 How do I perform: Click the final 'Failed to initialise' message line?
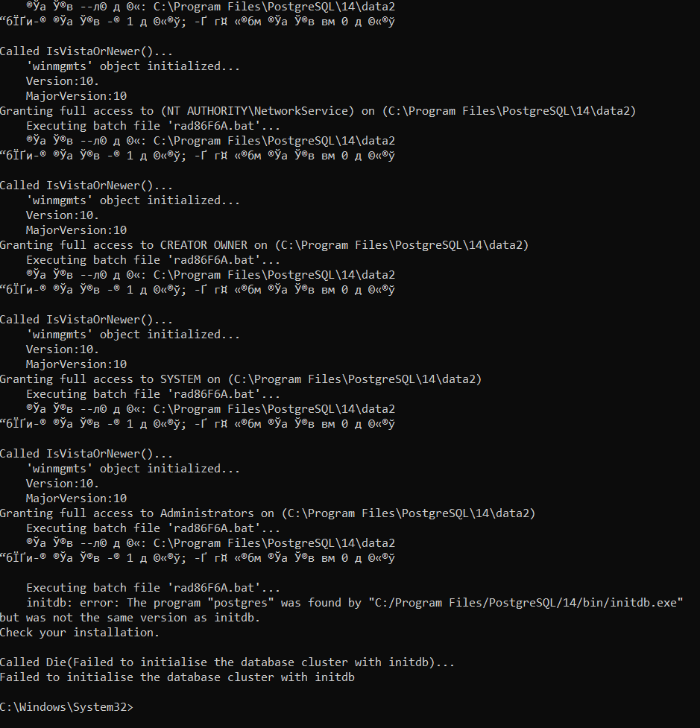coord(177,677)
